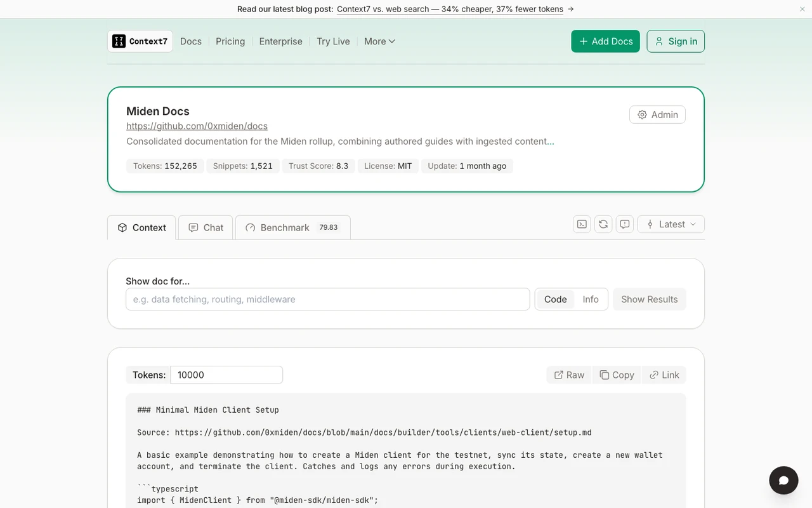Open the Pricing page

click(x=230, y=41)
